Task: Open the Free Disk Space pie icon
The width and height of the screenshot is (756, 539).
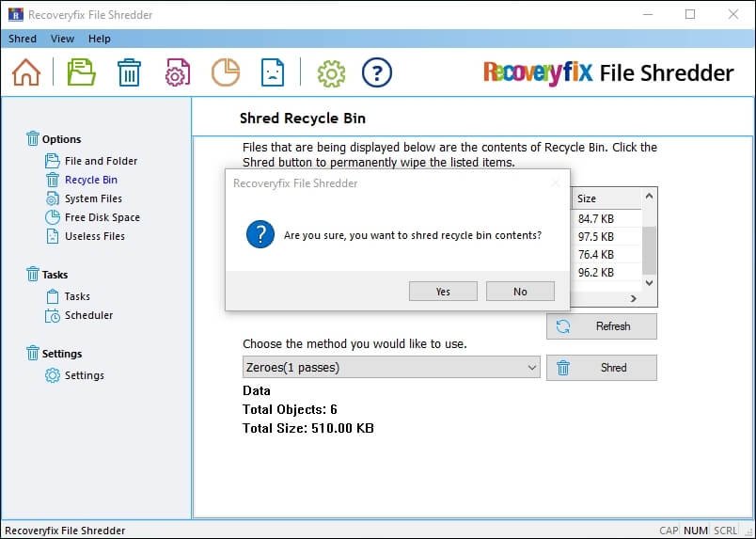Action: pos(225,72)
